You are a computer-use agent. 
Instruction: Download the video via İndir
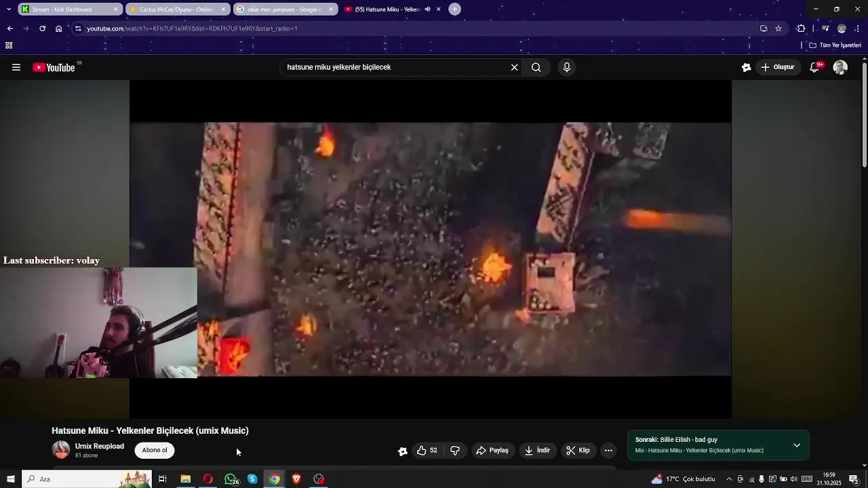537,450
